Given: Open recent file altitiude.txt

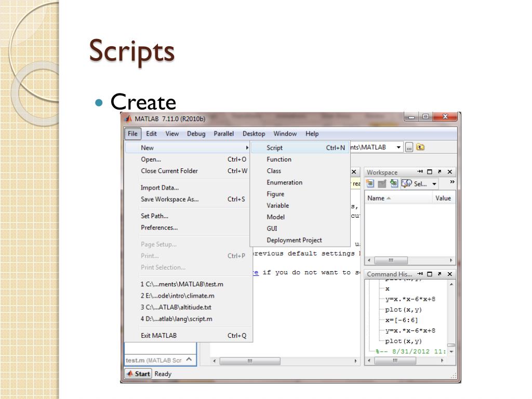Looking at the screenshot, I should pos(188,307).
